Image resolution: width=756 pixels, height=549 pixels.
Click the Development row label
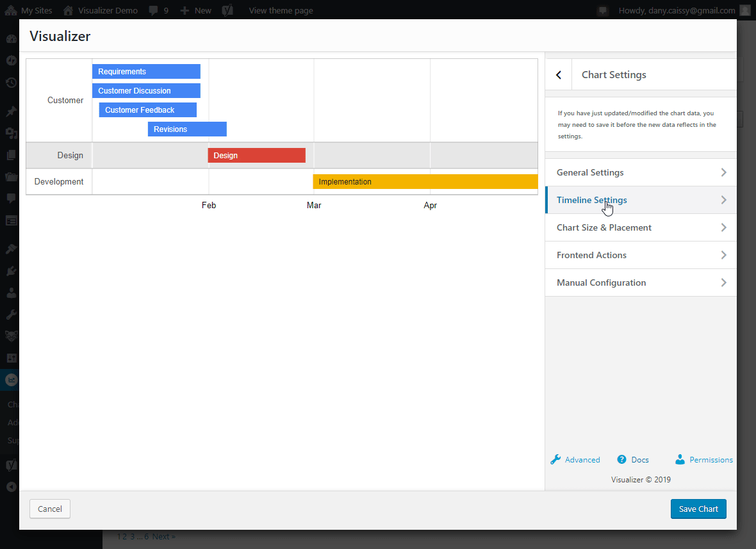(x=59, y=182)
